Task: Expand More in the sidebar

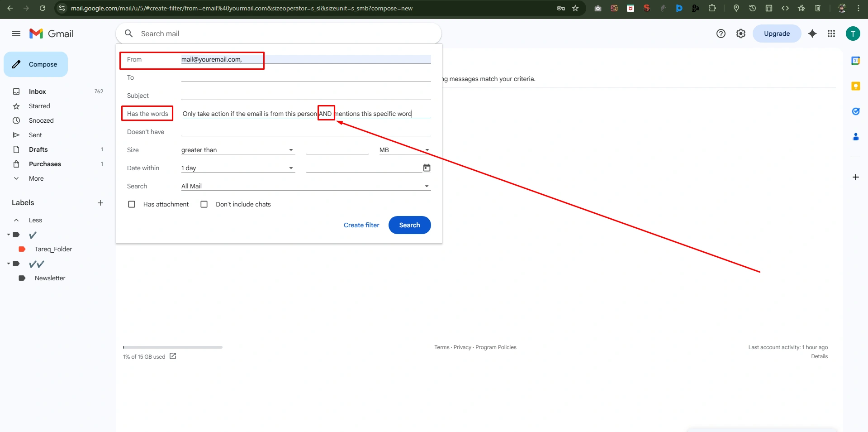Action: (x=36, y=178)
